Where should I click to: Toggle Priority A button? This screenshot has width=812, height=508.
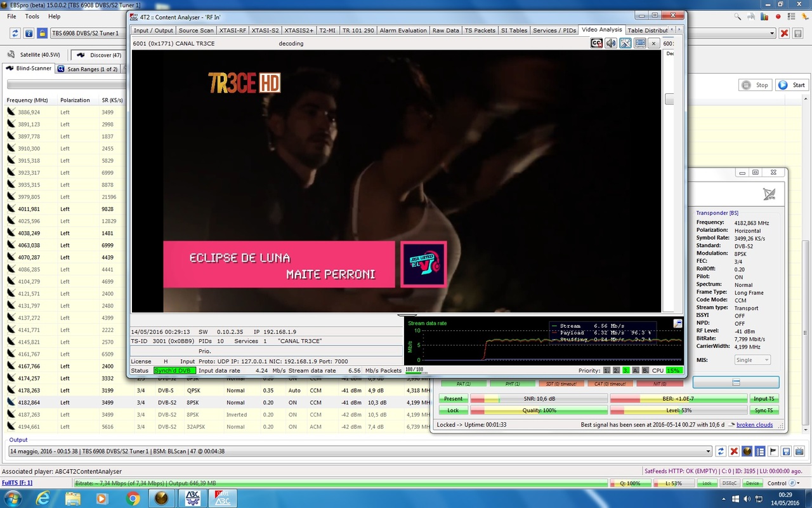636,370
